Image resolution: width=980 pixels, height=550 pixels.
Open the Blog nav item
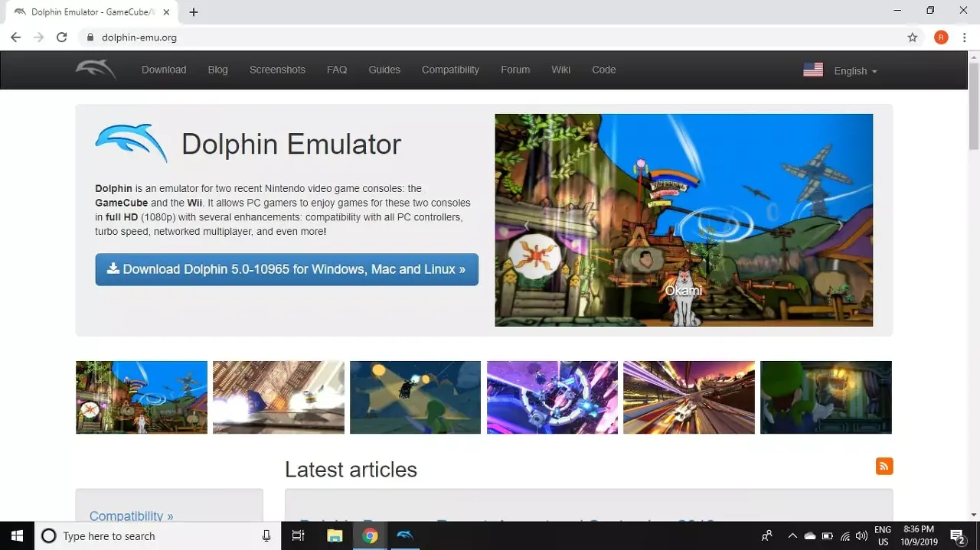click(218, 70)
